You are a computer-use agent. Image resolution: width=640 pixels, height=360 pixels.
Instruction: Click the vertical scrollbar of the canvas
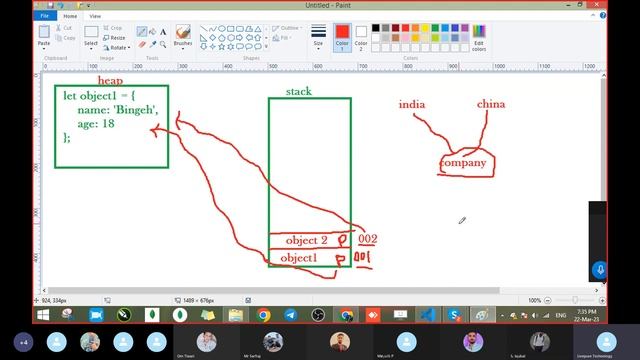click(603, 139)
